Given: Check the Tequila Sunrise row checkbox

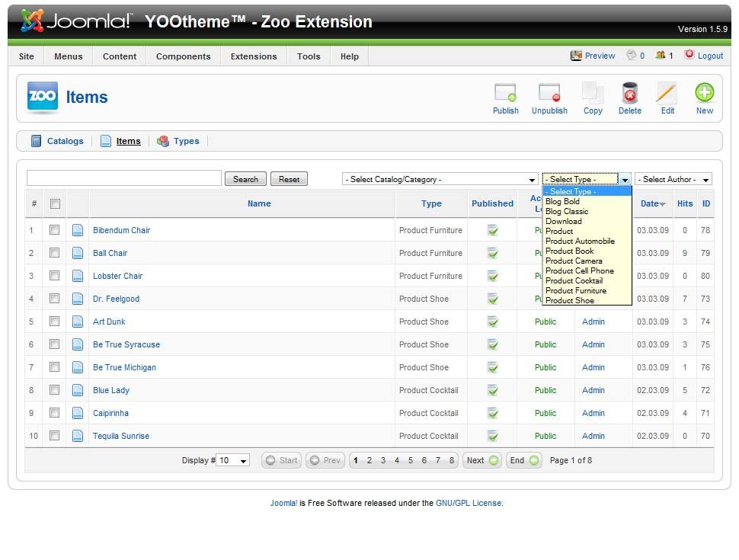Looking at the screenshot, I should click(55, 436).
